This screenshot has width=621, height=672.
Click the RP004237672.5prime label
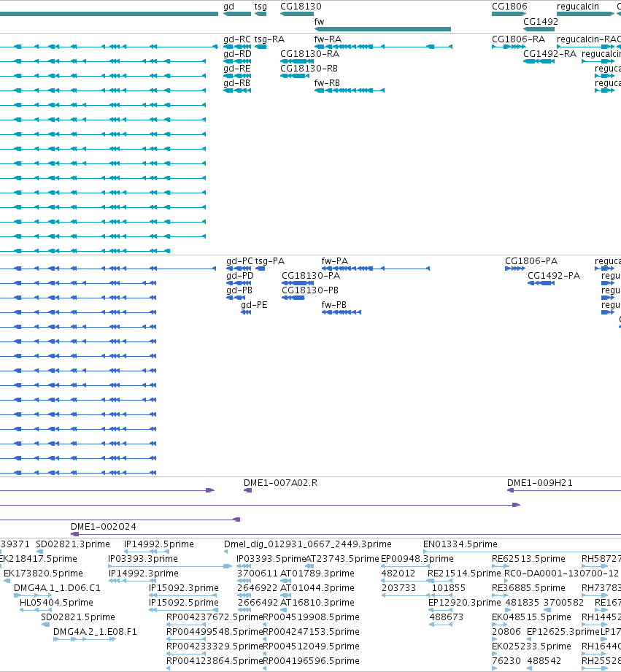pyautogui.click(x=215, y=617)
